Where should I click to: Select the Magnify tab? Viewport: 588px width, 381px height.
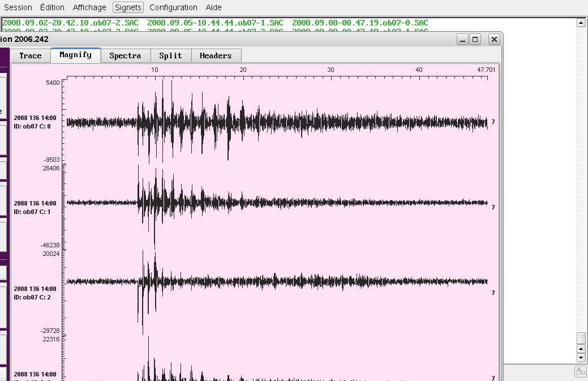point(75,55)
